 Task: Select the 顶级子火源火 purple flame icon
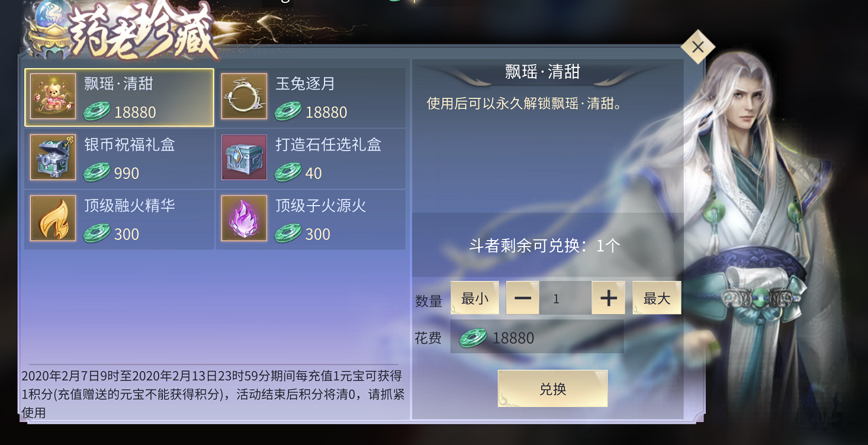click(244, 219)
